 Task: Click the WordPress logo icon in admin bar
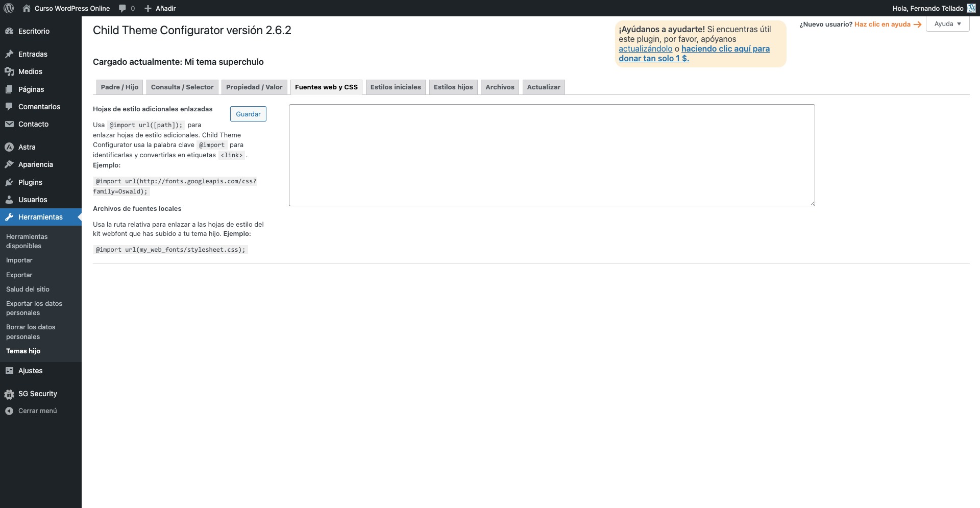pyautogui.click(x=9, y=8)
